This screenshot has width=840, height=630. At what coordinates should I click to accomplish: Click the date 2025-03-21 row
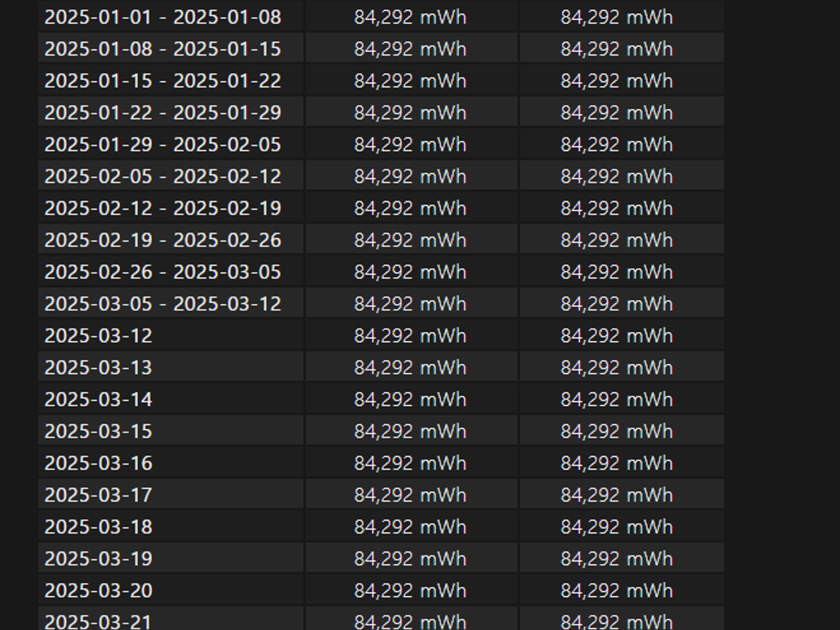tap(381, 619)
